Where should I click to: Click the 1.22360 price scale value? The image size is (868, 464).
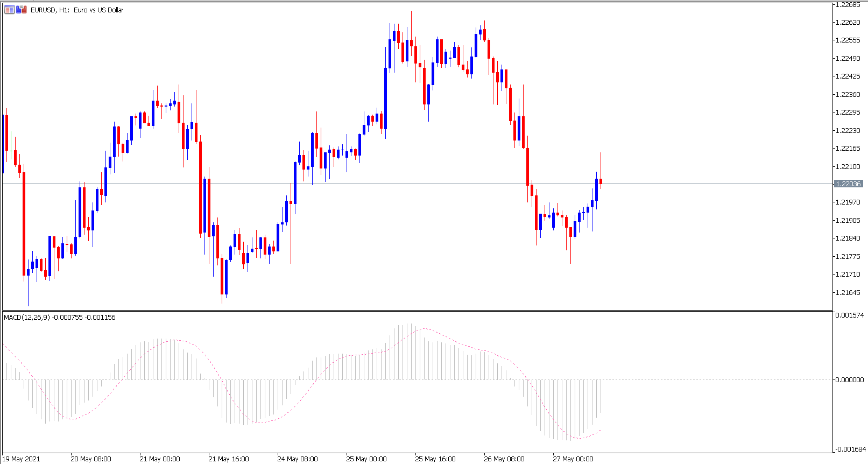pos(848,95)
